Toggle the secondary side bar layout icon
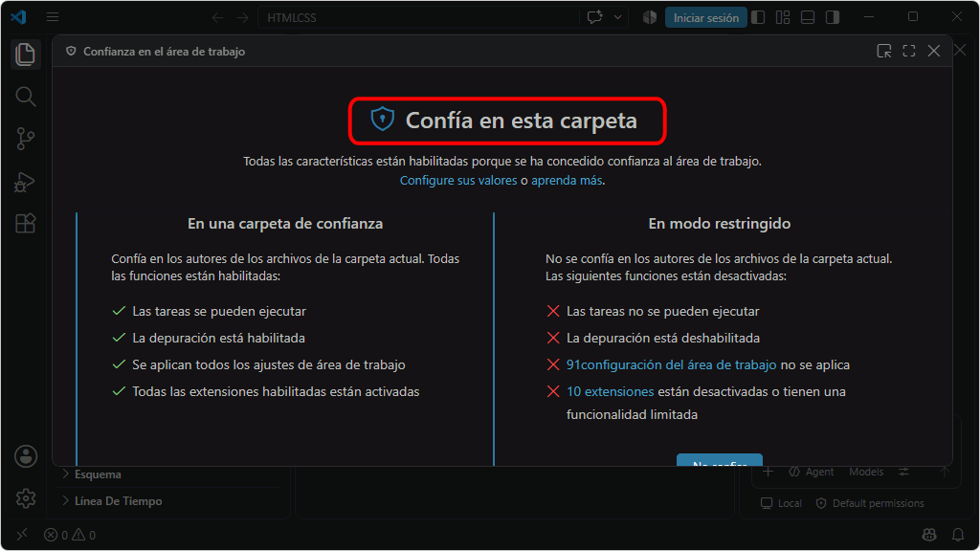 coord(833,17)
